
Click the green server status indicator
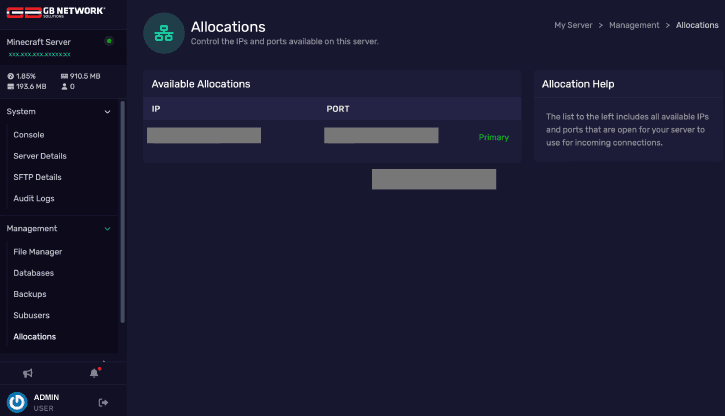pos(108,41)
